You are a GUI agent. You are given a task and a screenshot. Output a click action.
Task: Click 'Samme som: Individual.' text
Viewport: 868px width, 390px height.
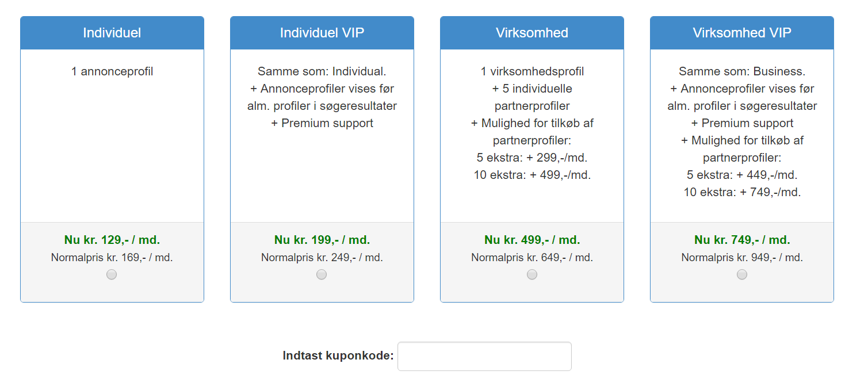tap(322, 71)
